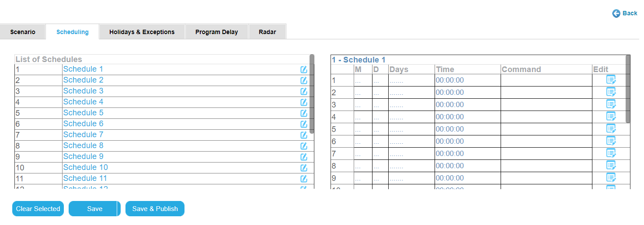Click the Time value in row 2
This screenshot has width=644, height=225.
(449, 93)
